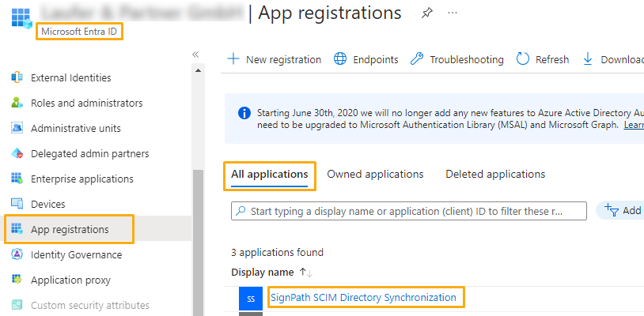Click the Add filters button
Viewport: 644px width, 316px height.
(x=620, y=210)
